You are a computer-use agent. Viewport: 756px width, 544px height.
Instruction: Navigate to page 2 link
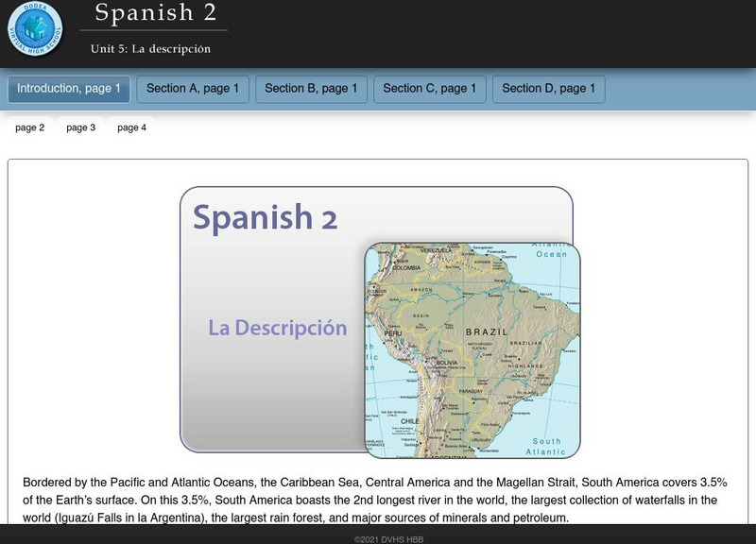[30, 127]
